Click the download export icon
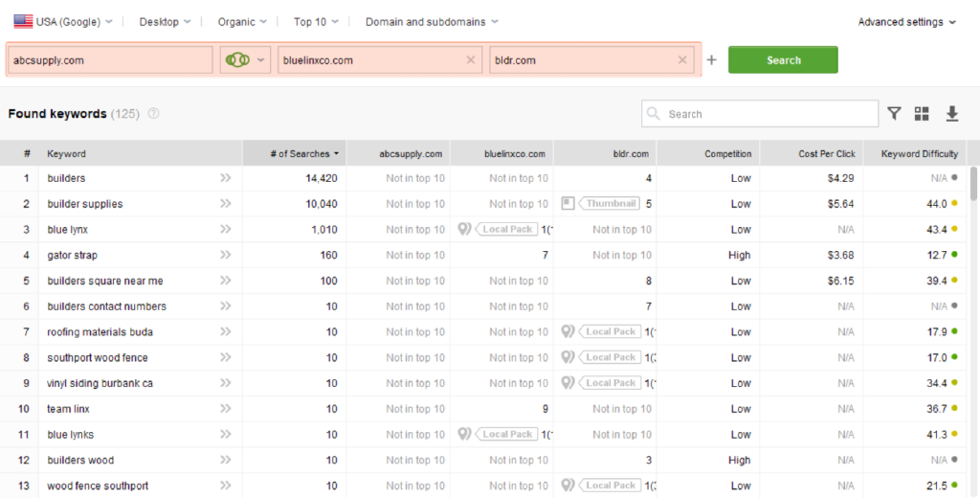Viewport: 980px width, 498px height. tap(951, 113)
